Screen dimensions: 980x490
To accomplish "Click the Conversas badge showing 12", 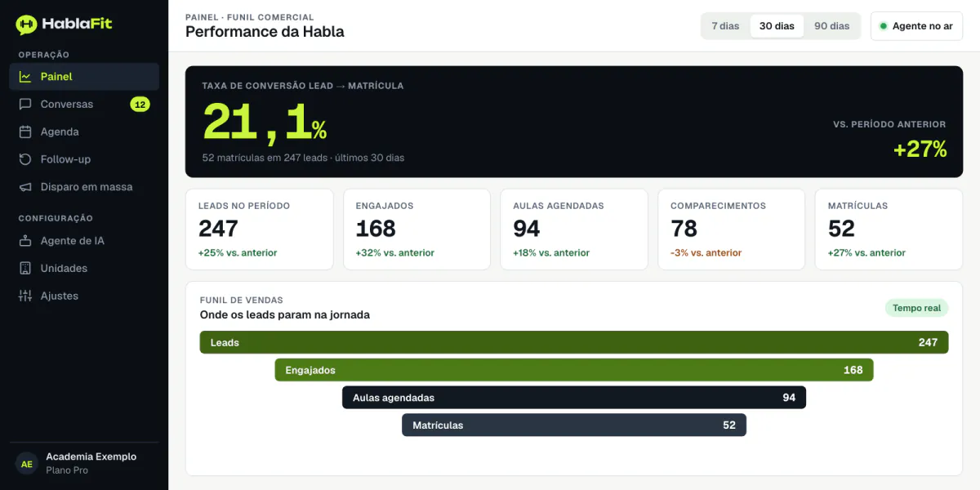I will click(140, 105).
